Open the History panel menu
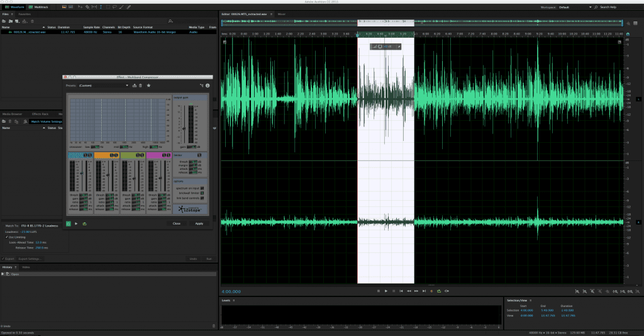 coord(16,267)
